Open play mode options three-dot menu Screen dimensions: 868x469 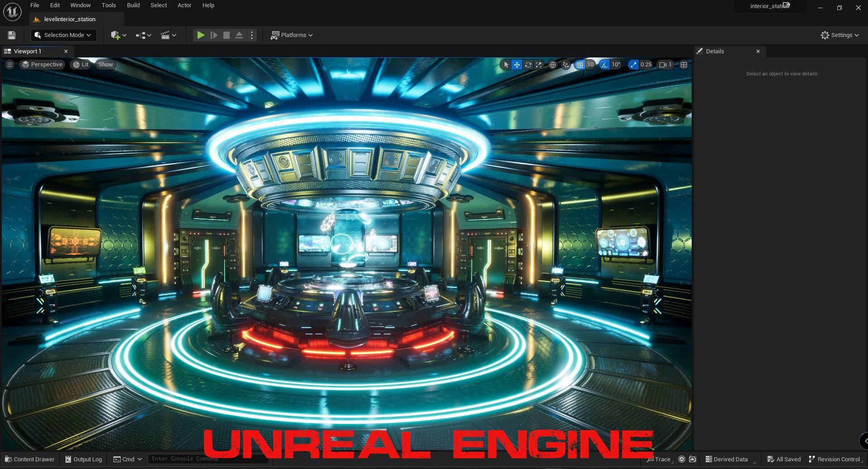tap(252, 35)
